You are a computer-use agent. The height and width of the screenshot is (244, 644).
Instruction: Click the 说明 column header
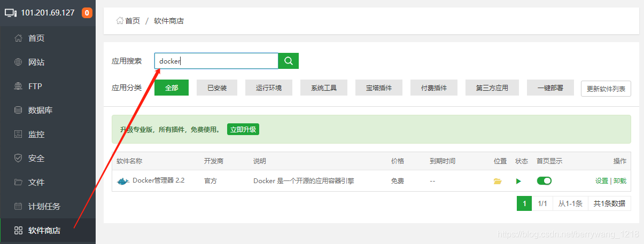[x=260, y=161]
